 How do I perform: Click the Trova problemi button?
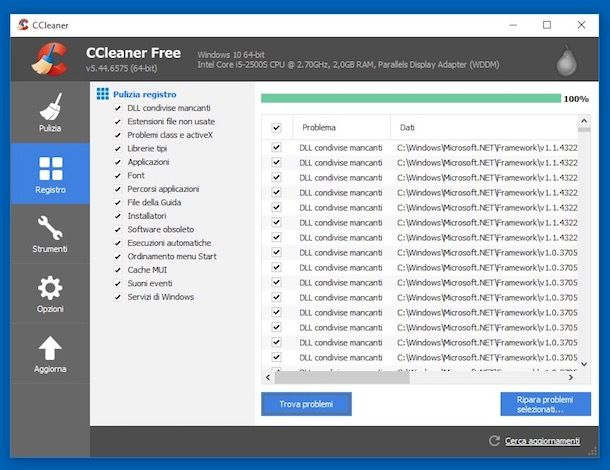pos(306,404)
